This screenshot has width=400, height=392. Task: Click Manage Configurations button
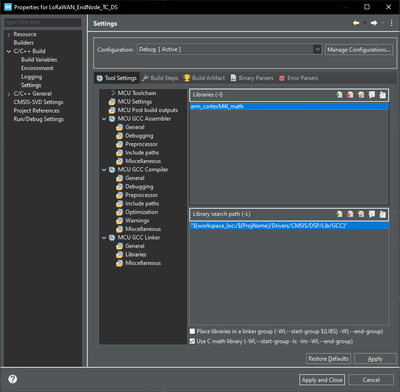[358, 50]
